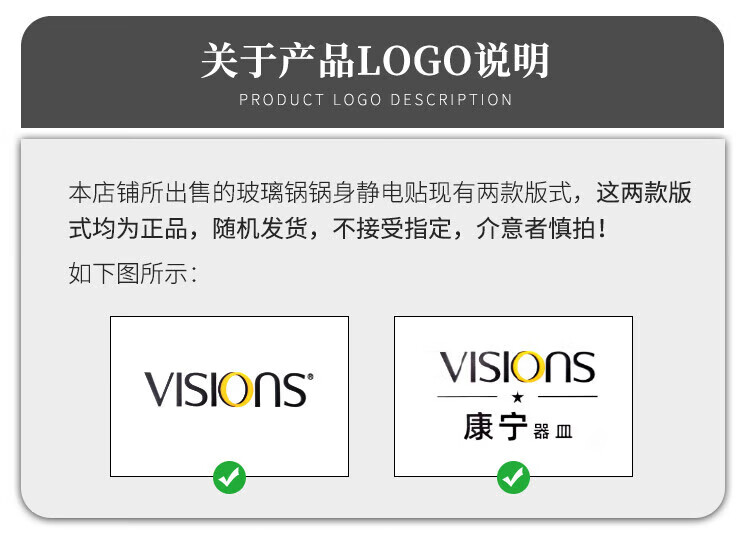Click the 康宁 Chinese brand text
The image size is (750, 540).
495,427
